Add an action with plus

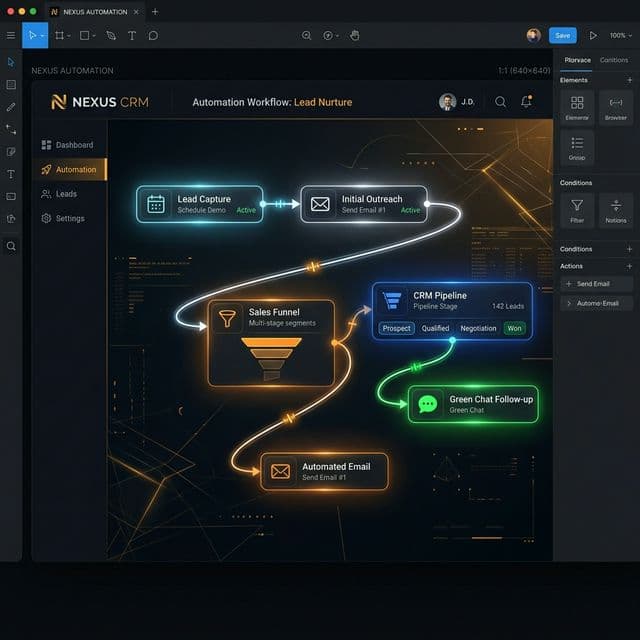(x=629, y=266)
